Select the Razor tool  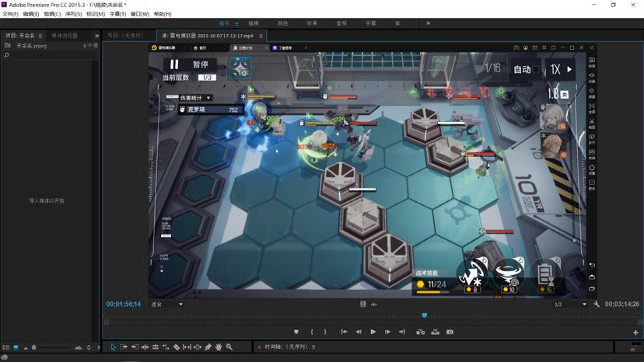177,347
